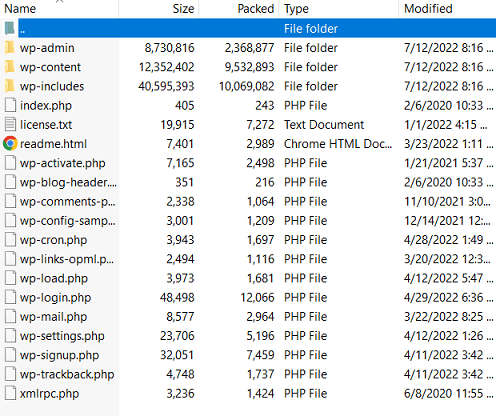Click the modified date 12/14/2021 12:...
This screenshot has width=496, height=416.
(x=447, y=221)
